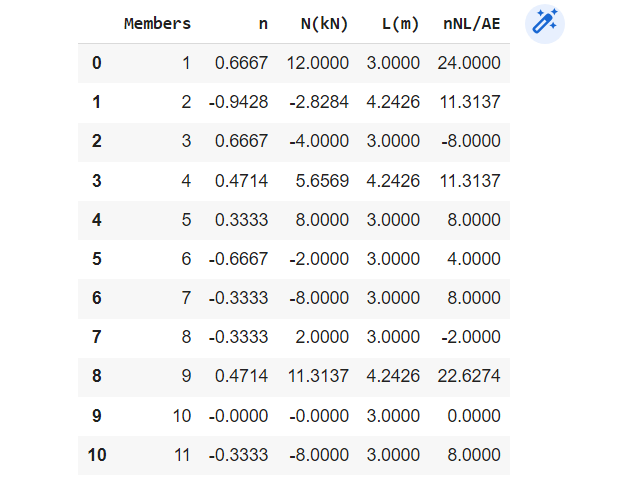Click row index 0 label
This screenshot has height=482, width=639.
97,64
